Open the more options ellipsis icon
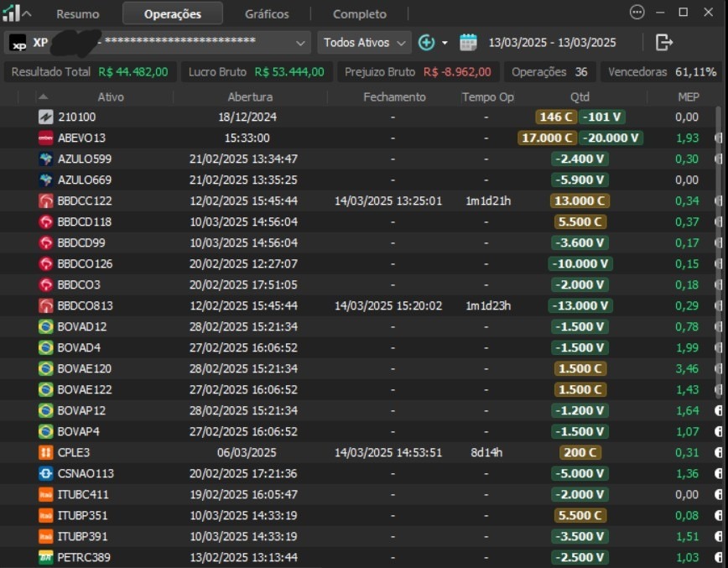The image size is (728, 568). (637, 13)
